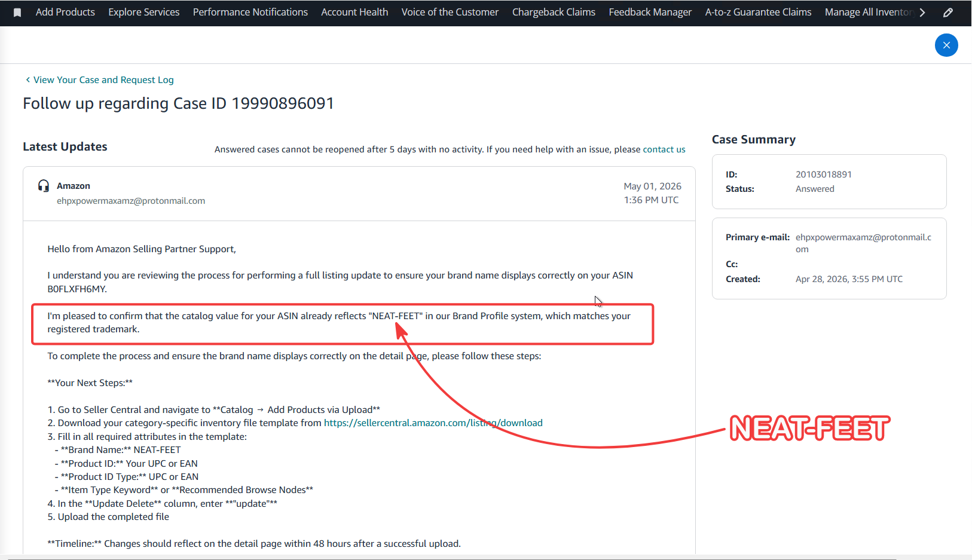The image size is (972, 560).
Task: Click the Latest Updates heading
Action: (x=65, y=147)
